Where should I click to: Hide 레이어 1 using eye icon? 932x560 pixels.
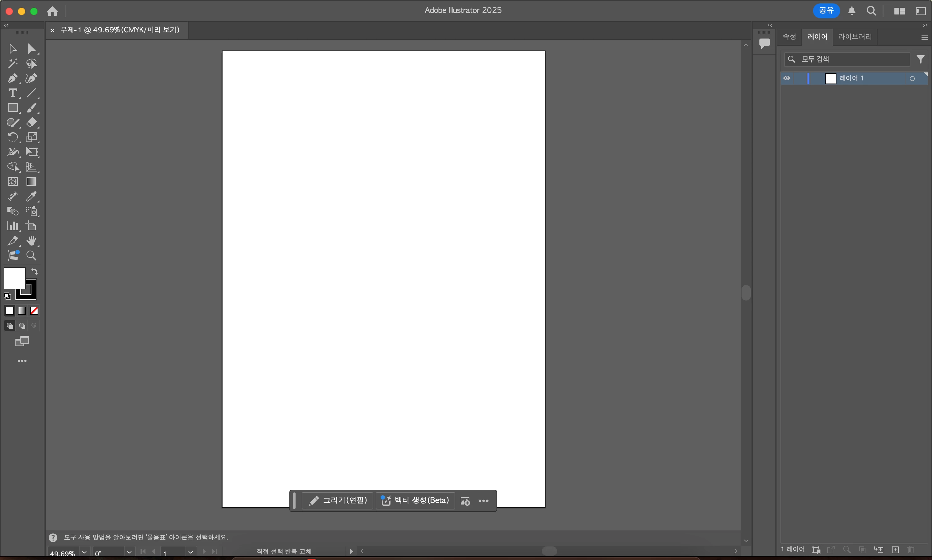pos(787,78)
